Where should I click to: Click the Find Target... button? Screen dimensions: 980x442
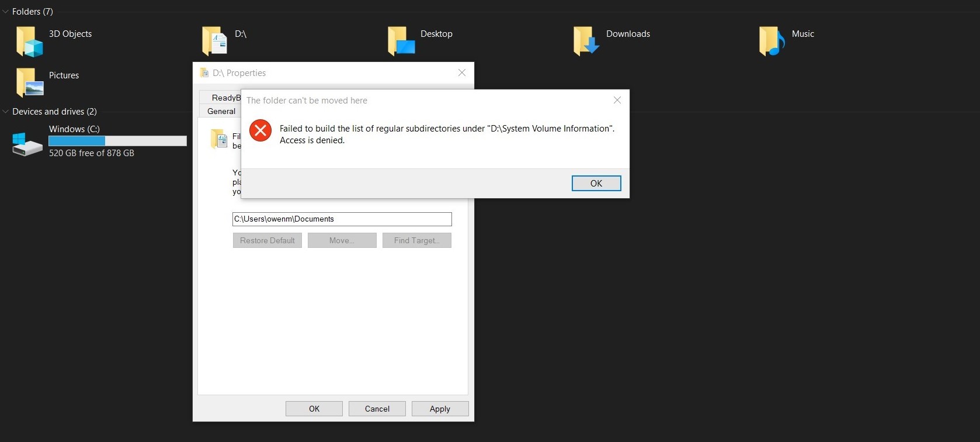[417, 240]
